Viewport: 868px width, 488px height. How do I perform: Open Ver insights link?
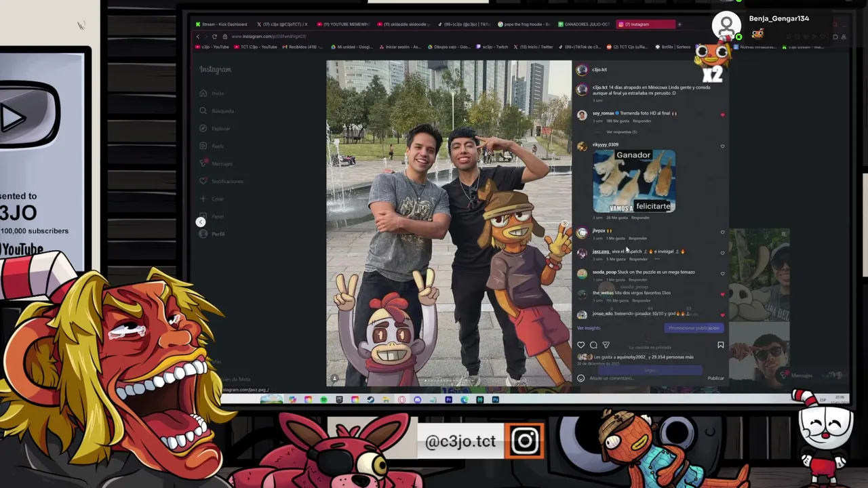click(x=588, y=328)
